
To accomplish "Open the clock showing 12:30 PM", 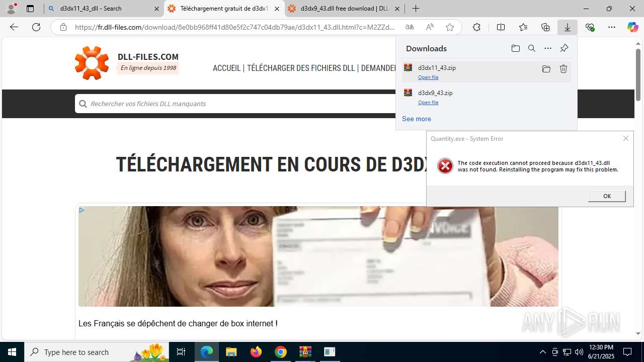I will 601,352.
